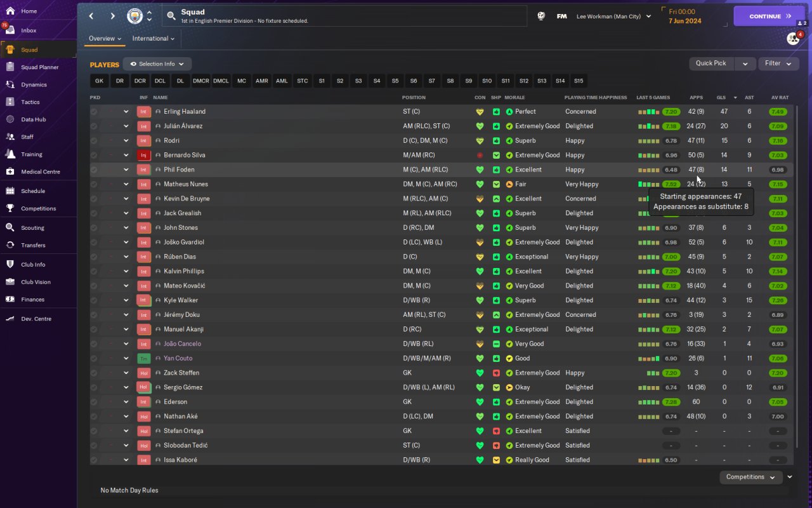Switch to the Overview tab
The image size is (812, 508).
click(105, 39)
